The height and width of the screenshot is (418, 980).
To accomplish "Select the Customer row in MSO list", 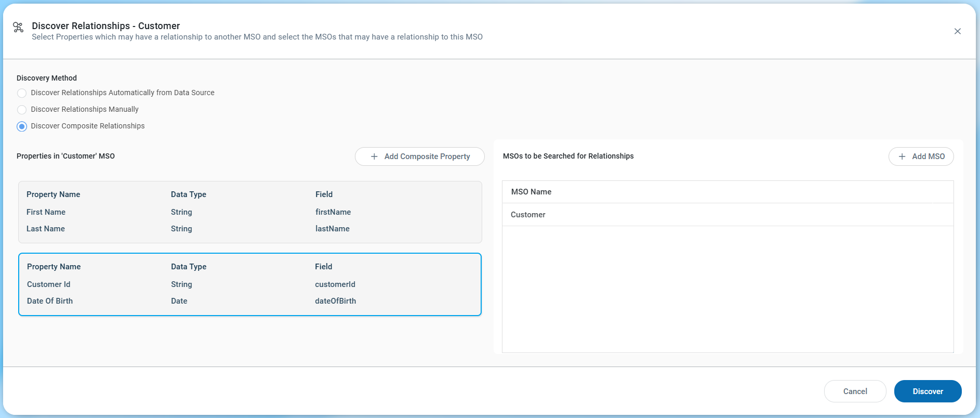I will click(528, 215).
